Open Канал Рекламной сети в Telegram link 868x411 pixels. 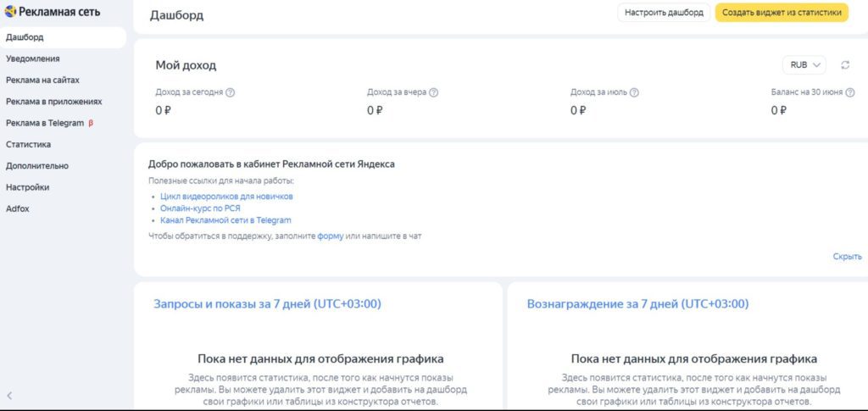[x=225, y=220]
